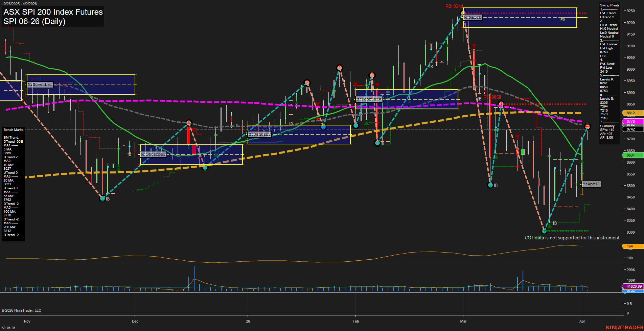Select the green 8631 price level marker
The width and height of the screenshot is (644, 331).
click(631, 155)
